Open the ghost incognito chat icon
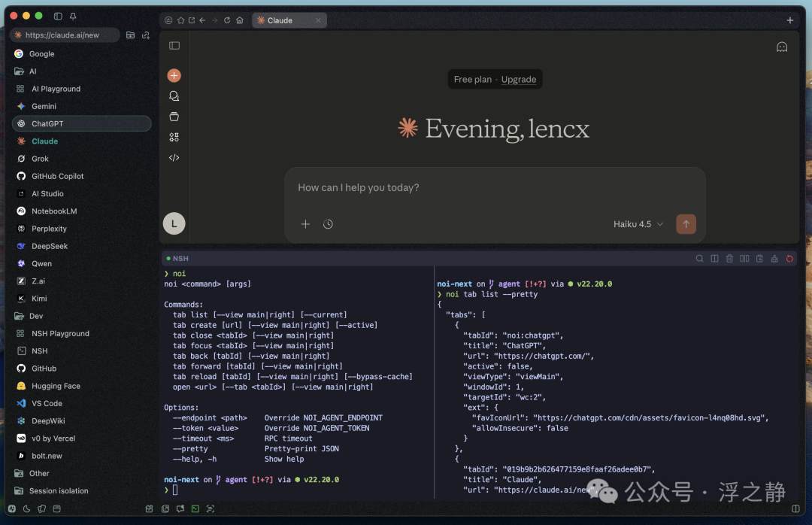812x525 pixels. 782,47
